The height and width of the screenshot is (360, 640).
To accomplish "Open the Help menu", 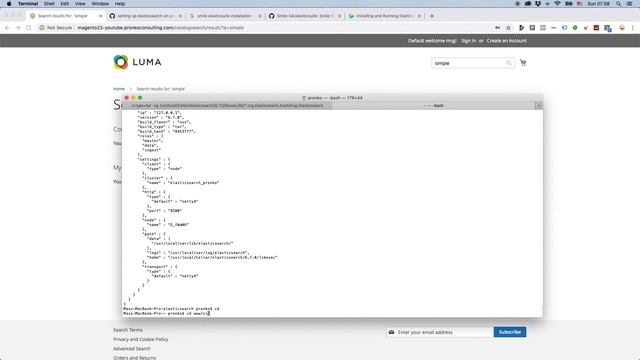I will pyautogui.click(x=120, y=4).
